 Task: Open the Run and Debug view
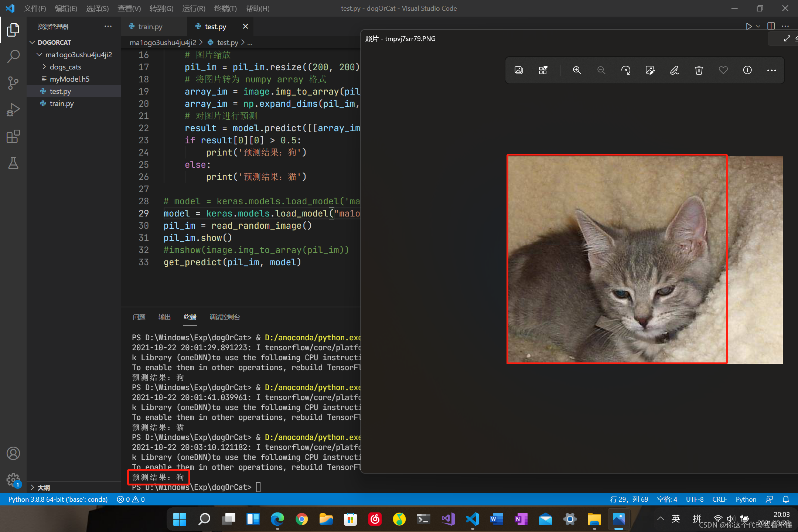pyautogui.click(x=13, y=110)
